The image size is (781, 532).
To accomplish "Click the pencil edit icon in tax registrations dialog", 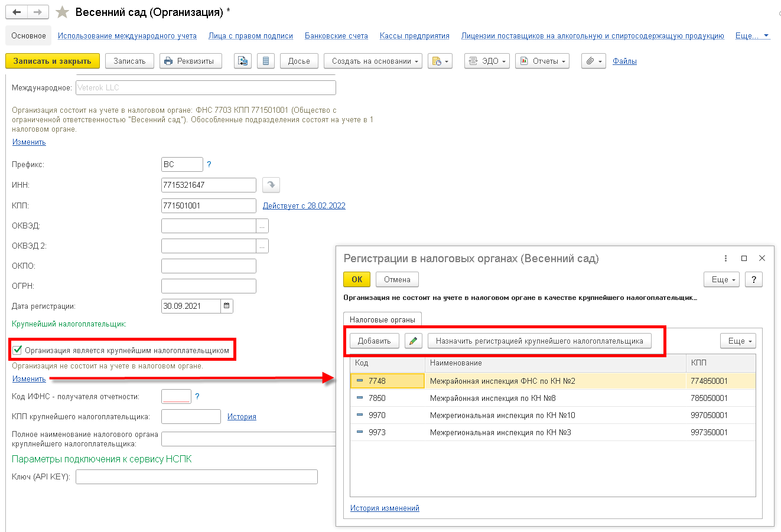I will pyautogui.click(x=414, y=341).
